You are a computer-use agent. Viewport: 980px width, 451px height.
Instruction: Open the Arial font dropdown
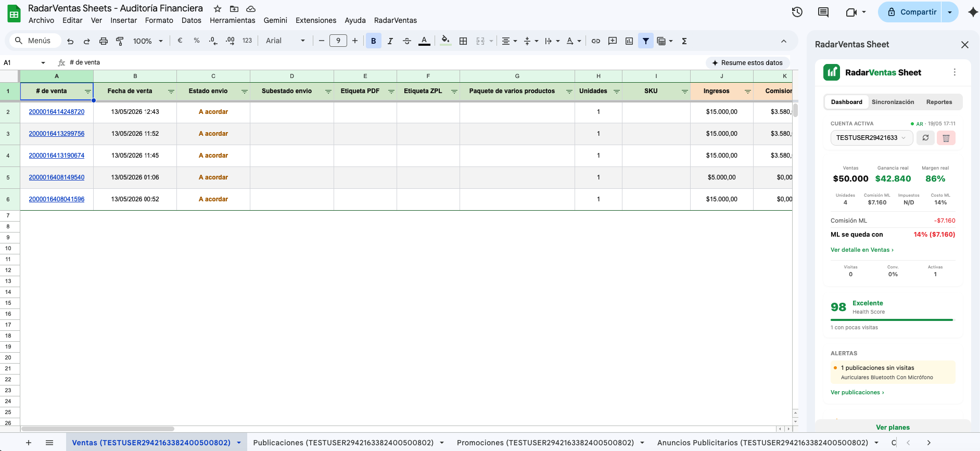coord(285,41)
